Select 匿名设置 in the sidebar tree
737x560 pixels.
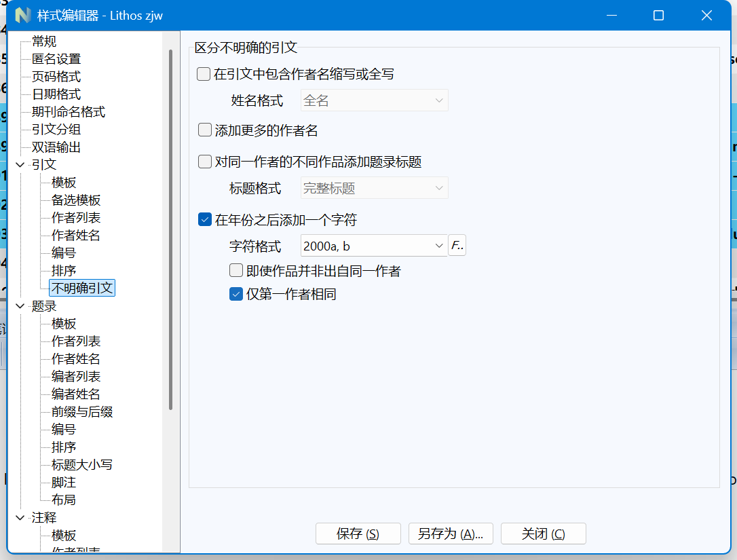point(56,59)
